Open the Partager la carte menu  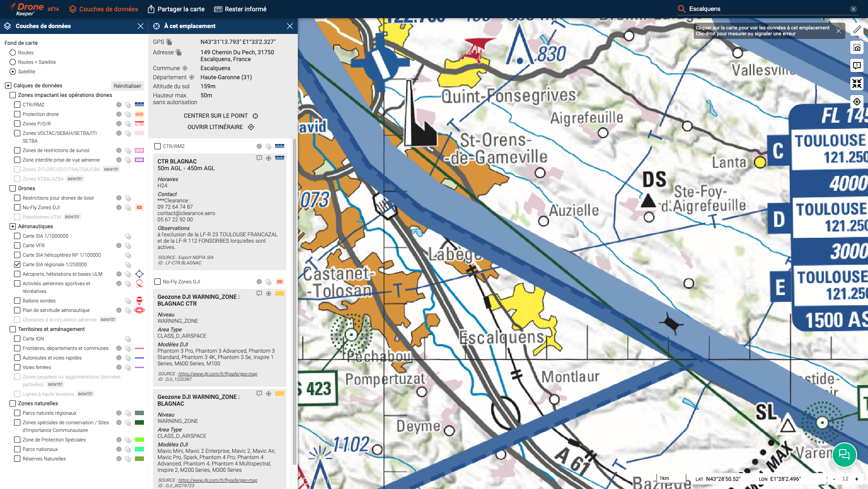(176, 9)
